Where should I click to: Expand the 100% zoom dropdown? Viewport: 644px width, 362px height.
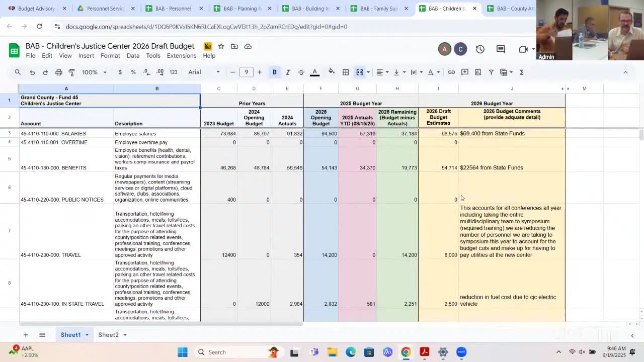click(94, 72)
